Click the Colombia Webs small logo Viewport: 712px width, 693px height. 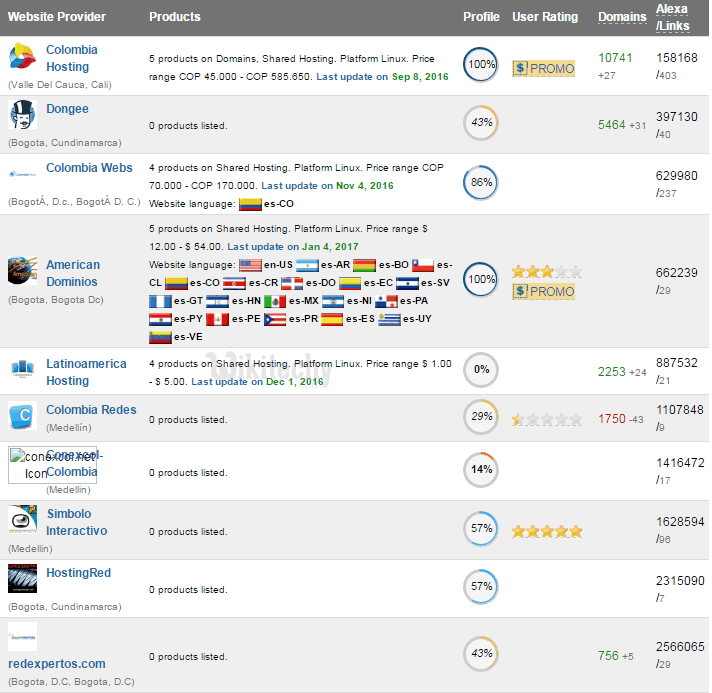[x=22, y=173]
